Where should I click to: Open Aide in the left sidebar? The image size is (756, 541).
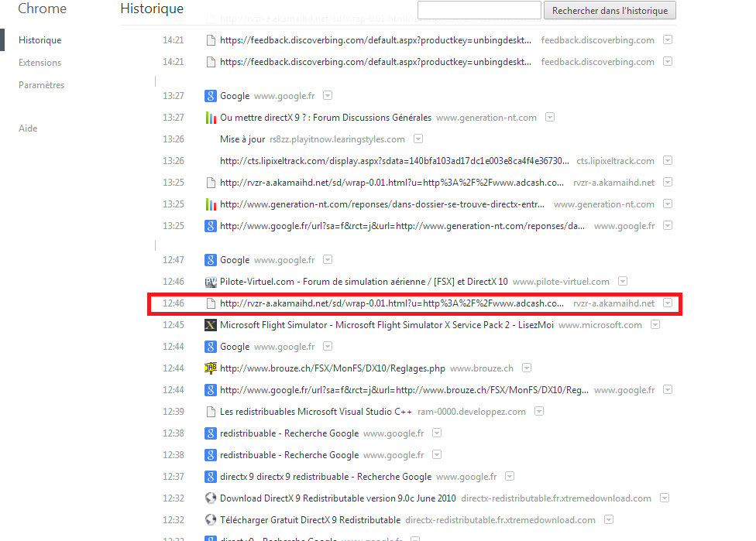pos(28,128)
